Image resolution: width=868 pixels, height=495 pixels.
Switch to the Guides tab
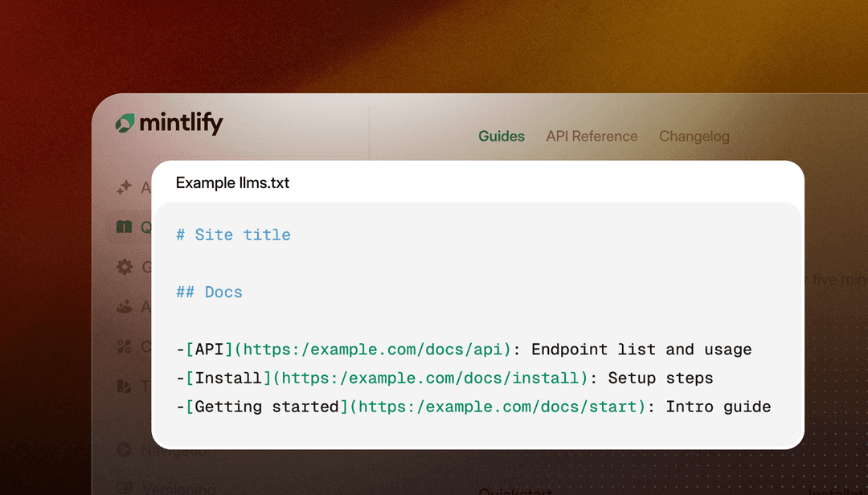(x=501, y=137)
